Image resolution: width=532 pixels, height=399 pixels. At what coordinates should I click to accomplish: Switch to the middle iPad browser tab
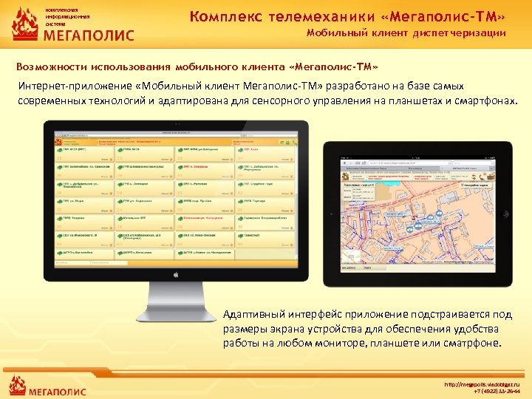coord(415,168)
